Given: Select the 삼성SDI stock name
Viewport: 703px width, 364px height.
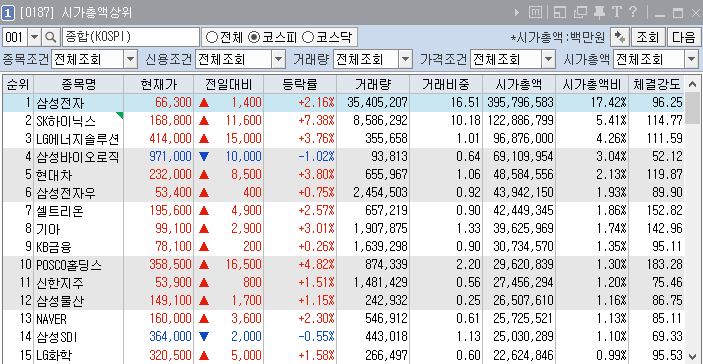Looking at the screenshot, I should pos(57,337).
